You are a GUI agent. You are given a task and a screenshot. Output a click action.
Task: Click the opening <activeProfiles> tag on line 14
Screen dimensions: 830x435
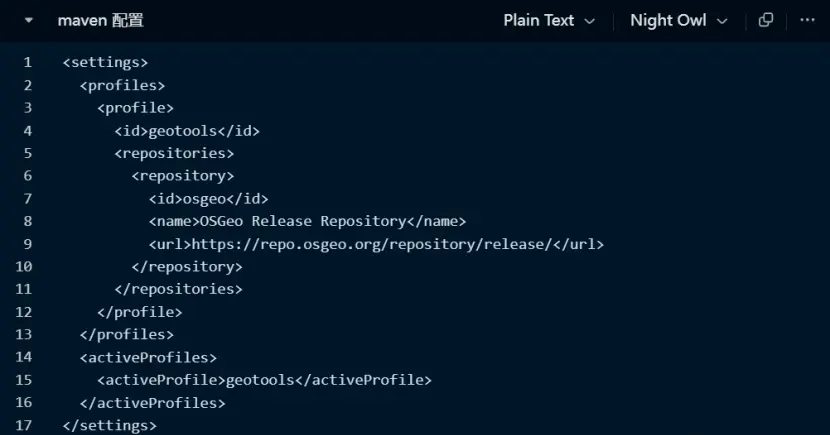pos(148,357)
